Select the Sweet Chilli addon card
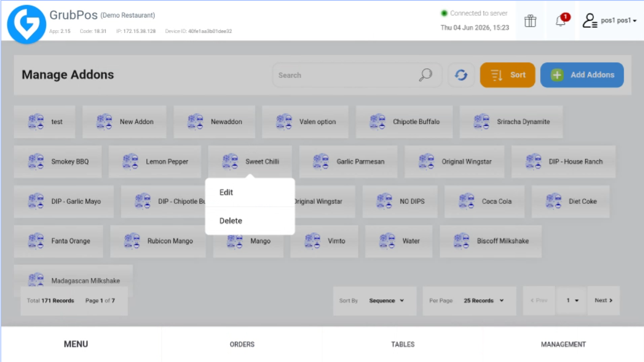Image resolution: width=644 pixels, height=362 pixels. point(250,162)
